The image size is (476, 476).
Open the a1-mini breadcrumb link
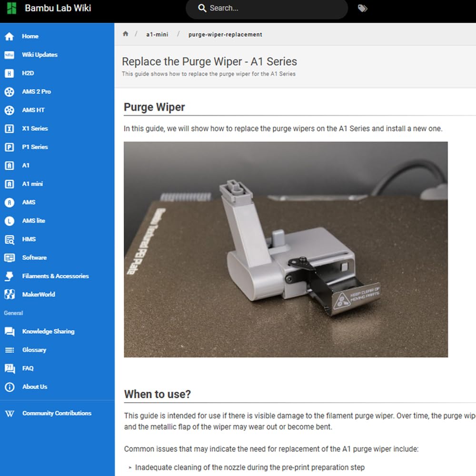pos(157,34)
